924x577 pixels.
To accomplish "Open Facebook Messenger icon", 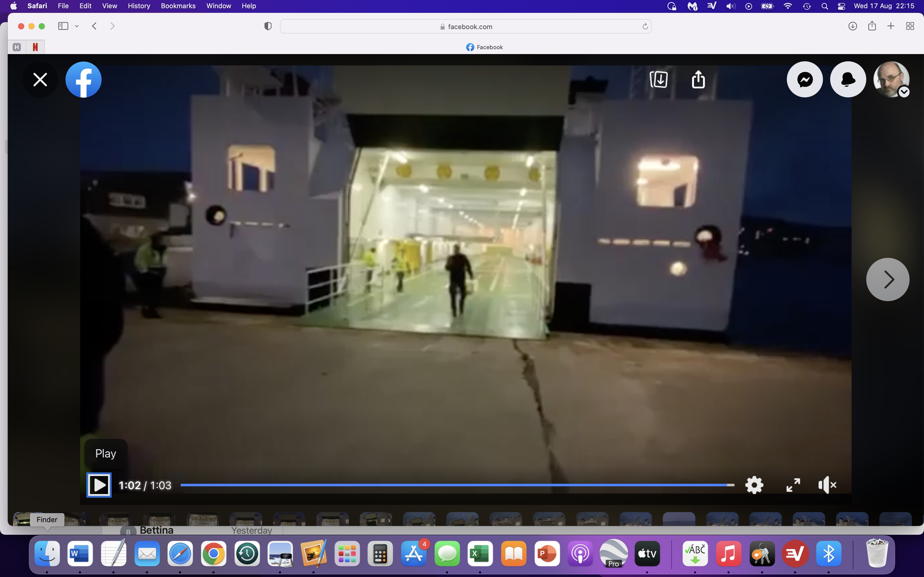I will (x=804, y=79).
